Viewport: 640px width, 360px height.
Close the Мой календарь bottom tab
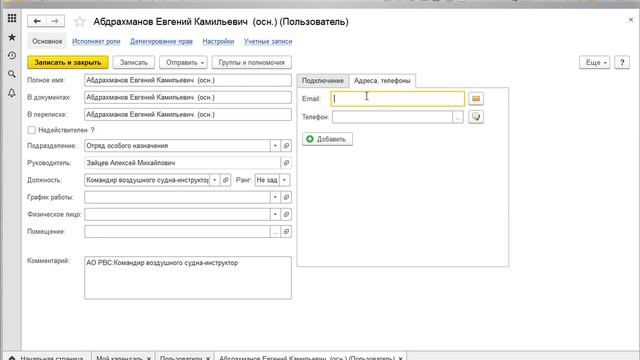[x=149, y=358]
